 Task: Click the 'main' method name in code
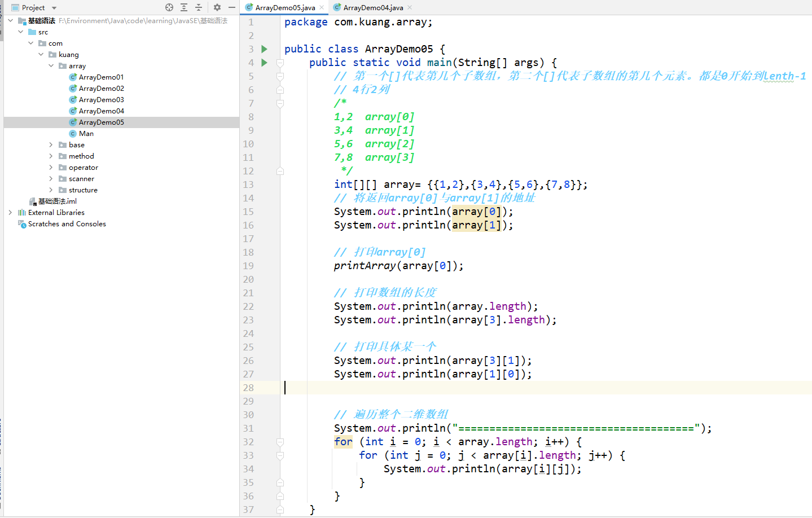tap(440, 63)
